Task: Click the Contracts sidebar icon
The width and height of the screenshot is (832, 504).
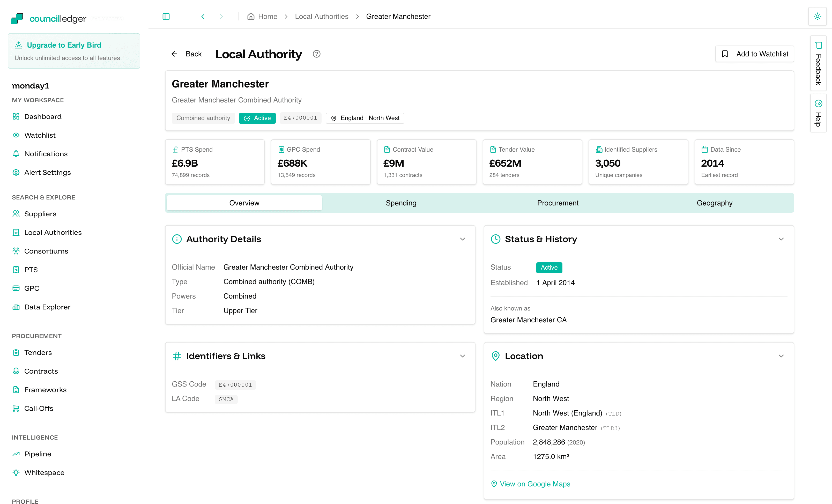Action: 16,371
